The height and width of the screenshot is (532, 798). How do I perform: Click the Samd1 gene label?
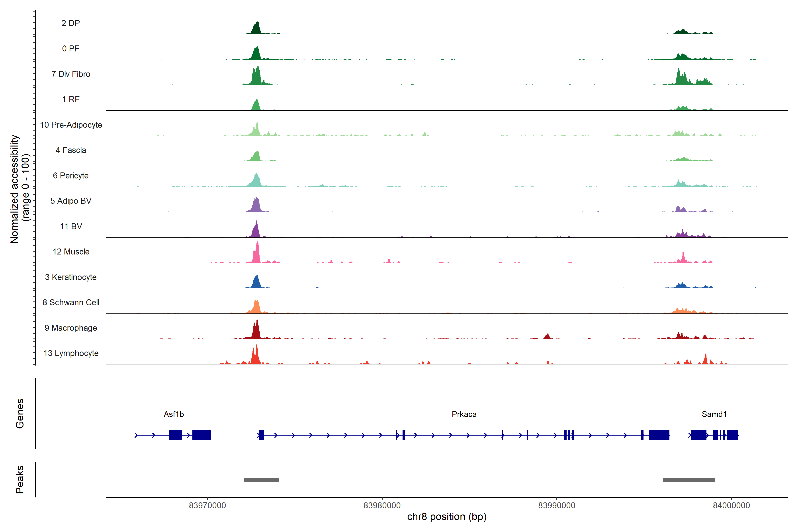(x=714, y=414)
